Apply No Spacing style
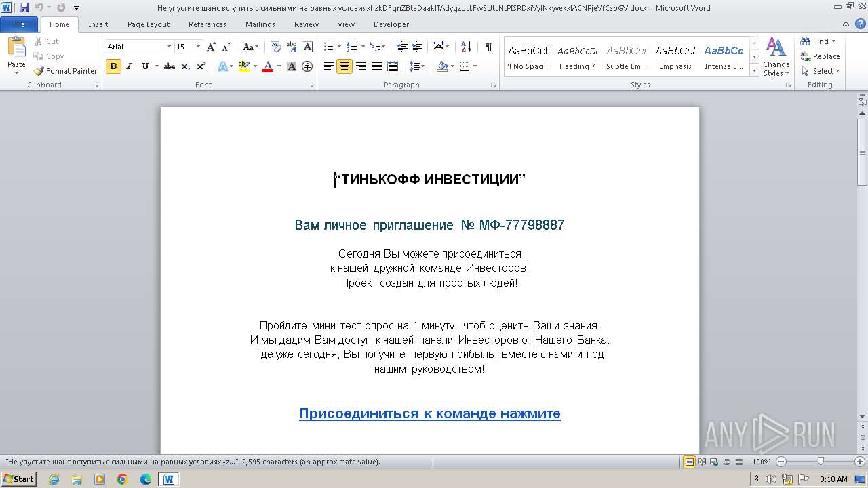Screen dimensions: 868x488 [x=528, y=57]
